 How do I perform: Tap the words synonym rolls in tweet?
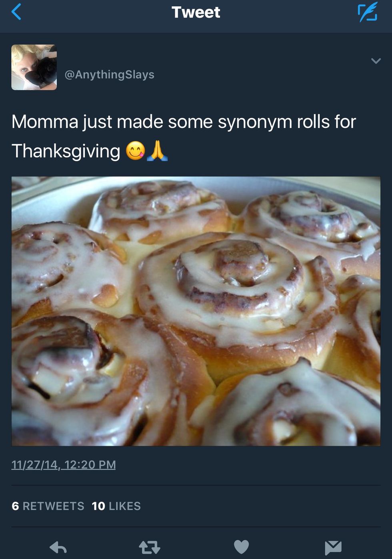274,122
